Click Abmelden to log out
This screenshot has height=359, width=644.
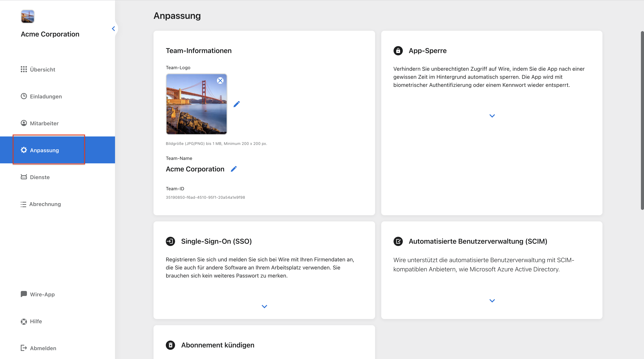coord(58,348)
